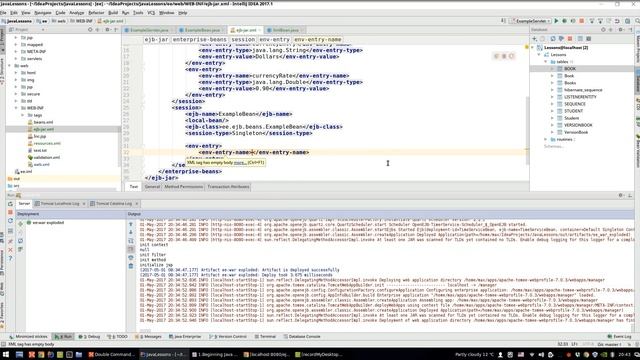Open the TODO tool window button

[x=118, y=337]
